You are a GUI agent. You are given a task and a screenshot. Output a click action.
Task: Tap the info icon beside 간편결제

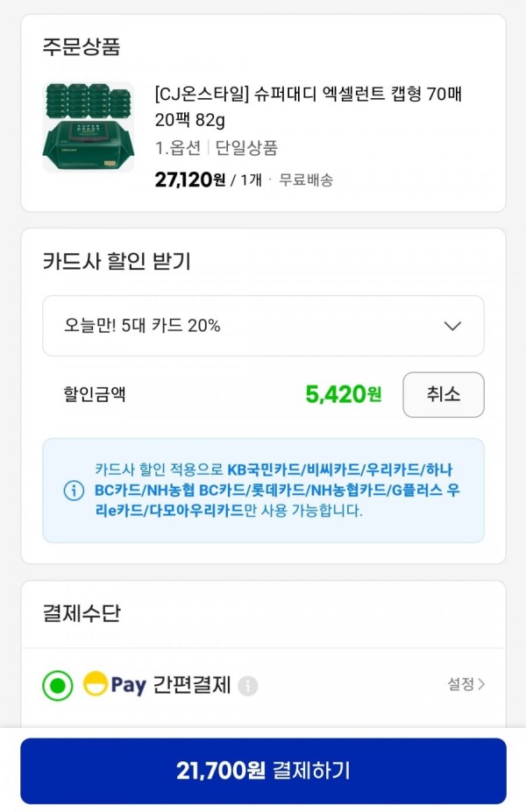click(248, 686)
